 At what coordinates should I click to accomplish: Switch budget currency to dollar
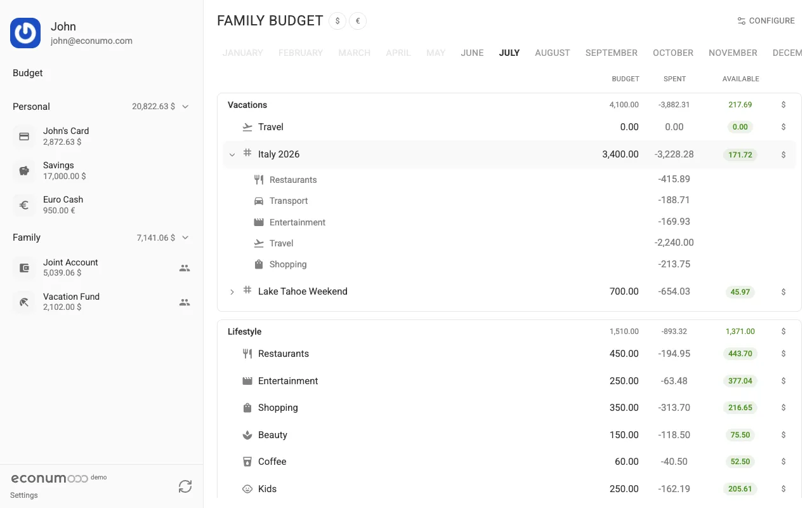pyautogui.click(x=337, y=21)
